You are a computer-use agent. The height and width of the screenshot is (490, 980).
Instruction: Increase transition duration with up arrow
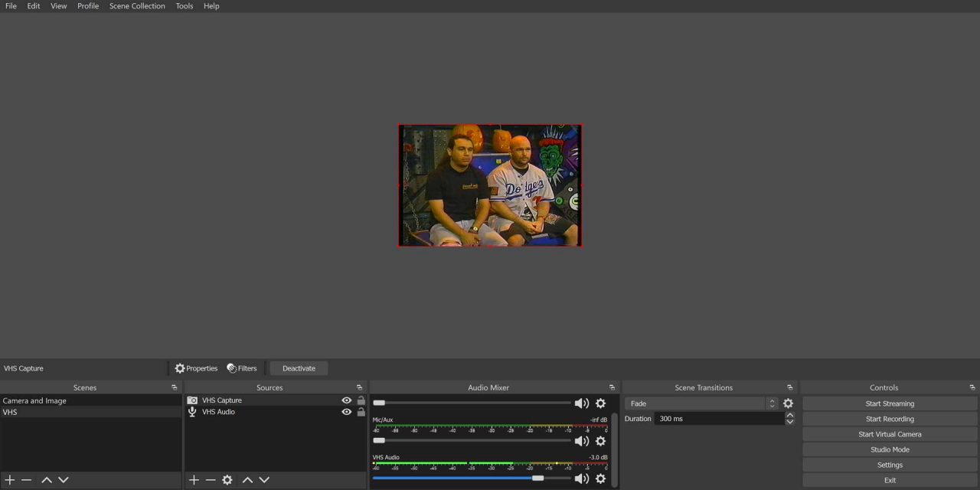789,416
